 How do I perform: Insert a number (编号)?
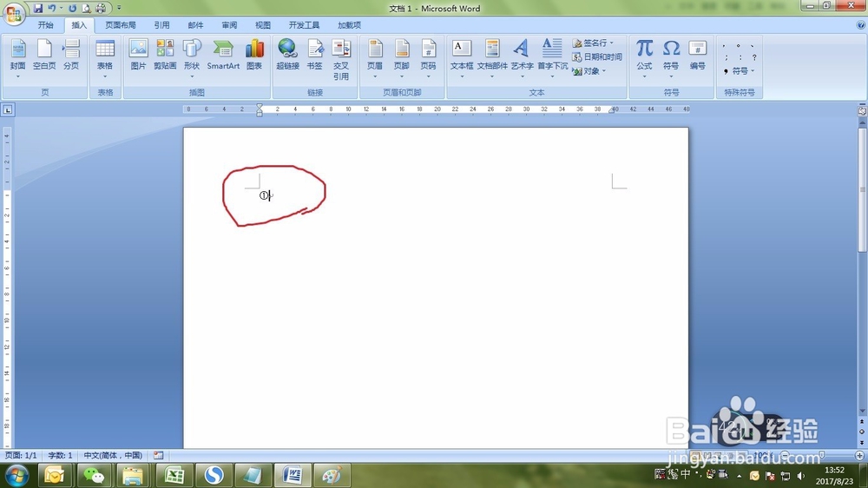pos(698,56)
